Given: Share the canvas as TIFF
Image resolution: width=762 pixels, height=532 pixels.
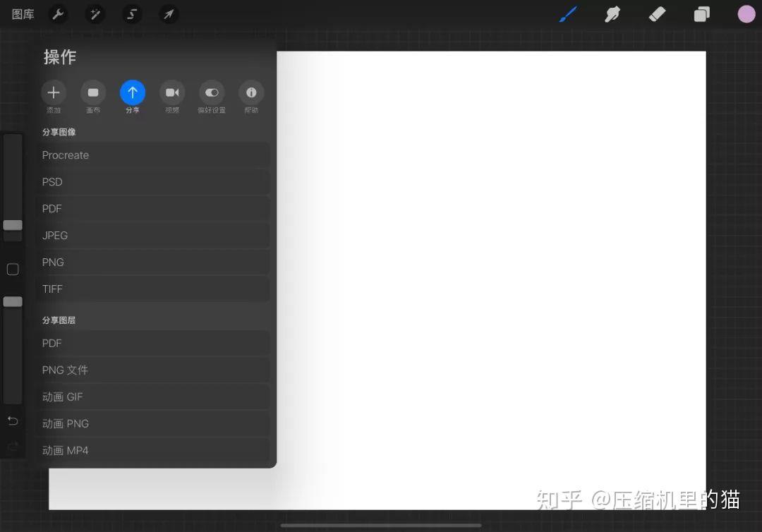Looking at the screenshot, I should 154,289.
